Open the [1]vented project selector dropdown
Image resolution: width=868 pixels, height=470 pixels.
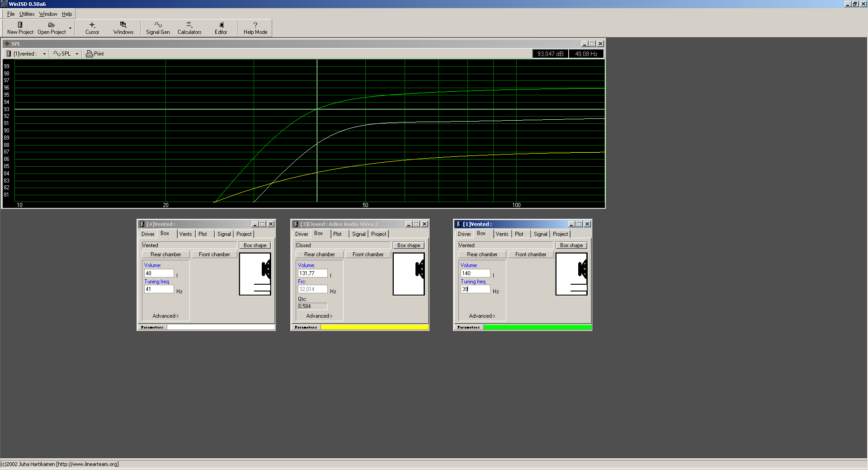tap(44, 54)
